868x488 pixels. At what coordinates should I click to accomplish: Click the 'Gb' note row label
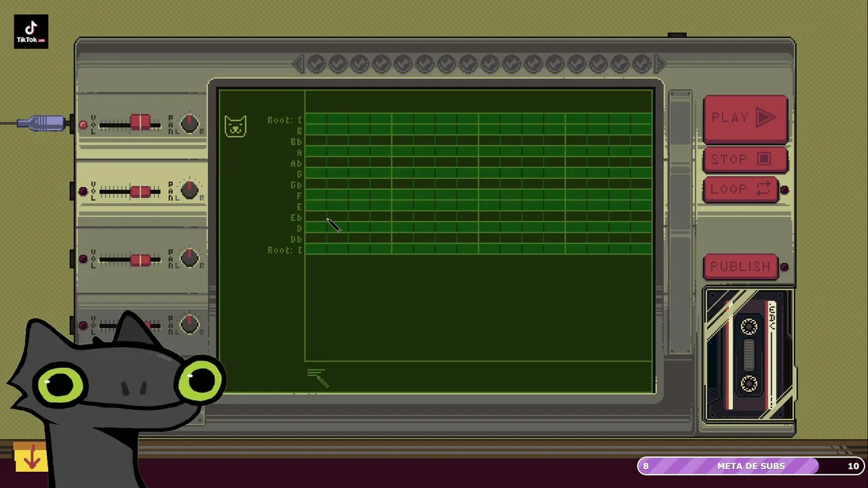click(296, 185)
